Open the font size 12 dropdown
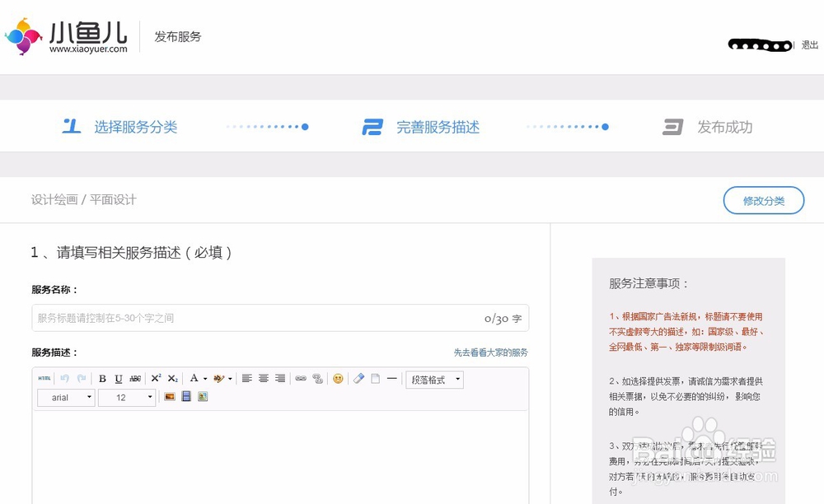The height and width of the screenshot is (504, 824). pos(126,397)
